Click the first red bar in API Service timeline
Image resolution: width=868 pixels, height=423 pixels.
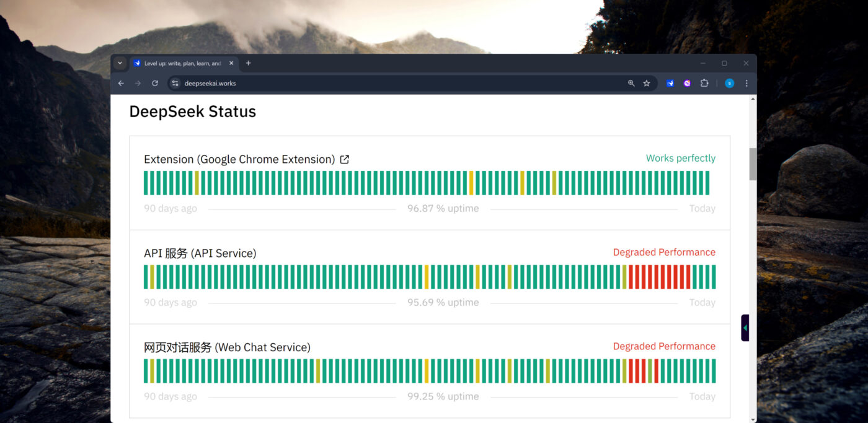pyautogui.click(x=631, y=277)
